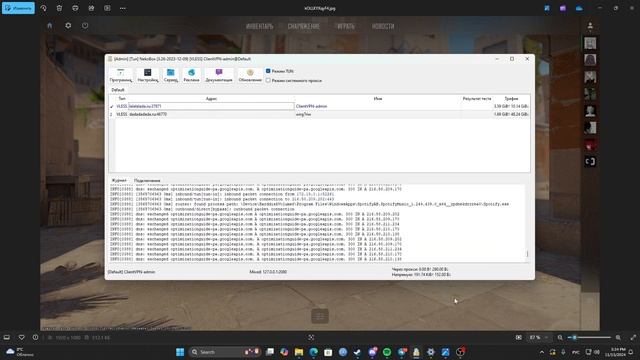Click the fit-to-window icon at the bottom center
Image resolution: width=640 pixels, height=360 pixels.
[311, 338]
